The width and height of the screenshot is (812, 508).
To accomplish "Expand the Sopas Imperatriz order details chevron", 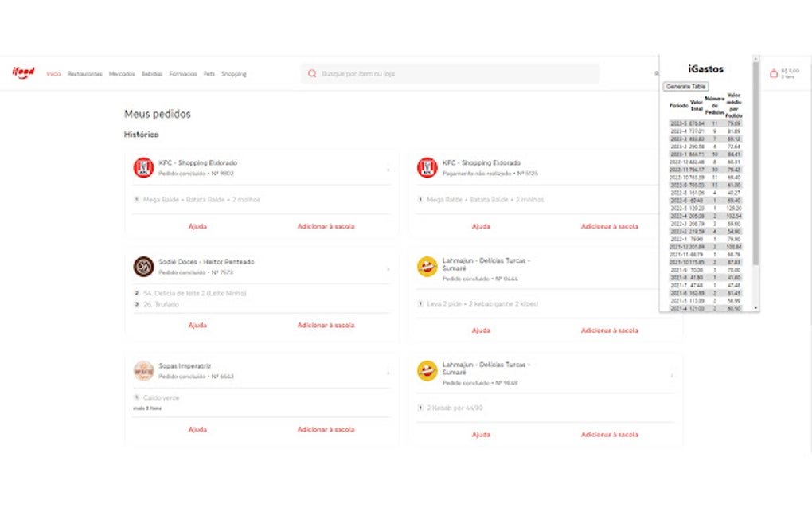I will point(388,373).
